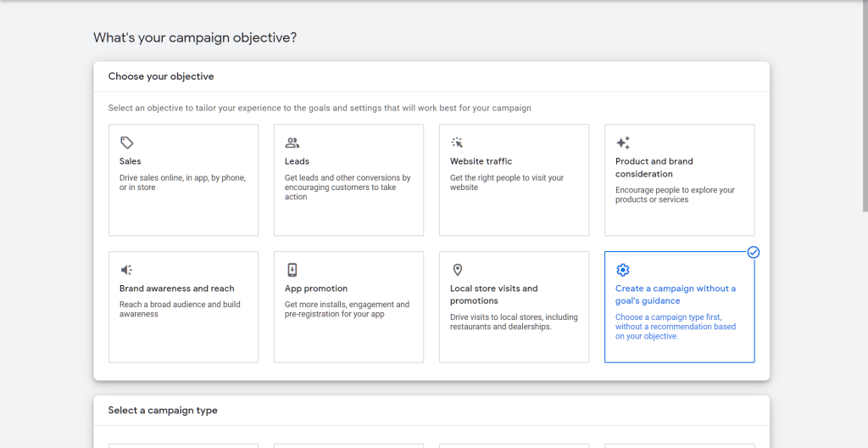Click the Local store location pin icon
Image resolution: width=868 pixels, height=448 pixels.
[458, 270]
